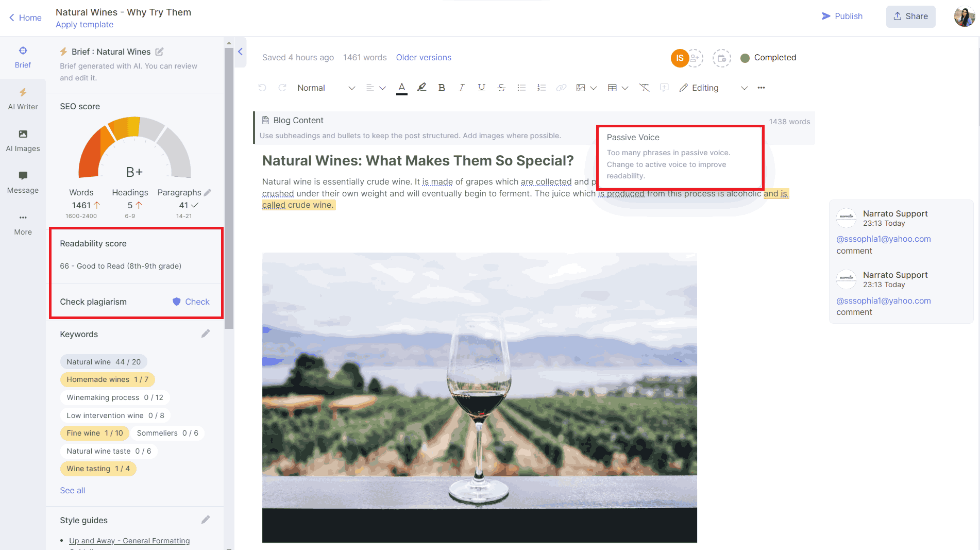Viewport: 980px width, 550px height.
Task: Click the readability score value
Action: (x=121, y=266)
